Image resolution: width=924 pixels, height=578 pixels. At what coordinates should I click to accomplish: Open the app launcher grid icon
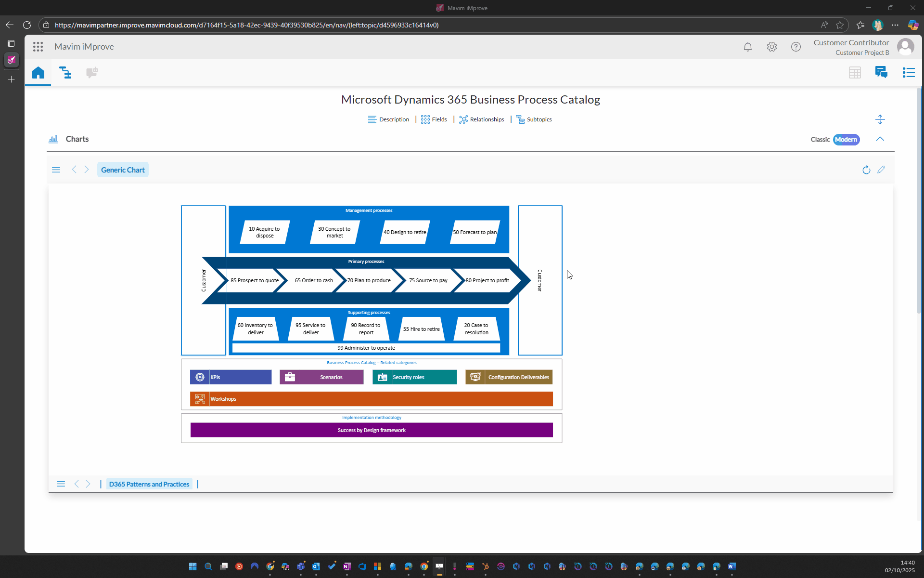[x=38, y=47]
